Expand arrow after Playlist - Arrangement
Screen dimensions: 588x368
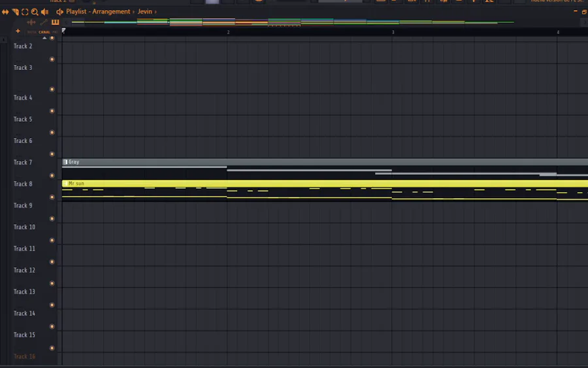pos(133,12)
